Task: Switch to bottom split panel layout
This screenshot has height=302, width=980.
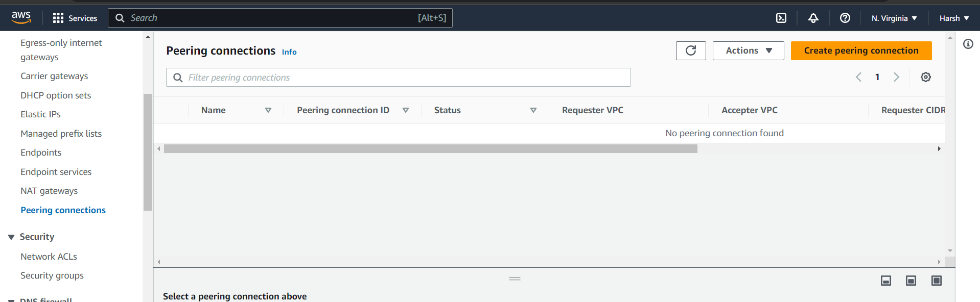Action: [x=885, y=280]
